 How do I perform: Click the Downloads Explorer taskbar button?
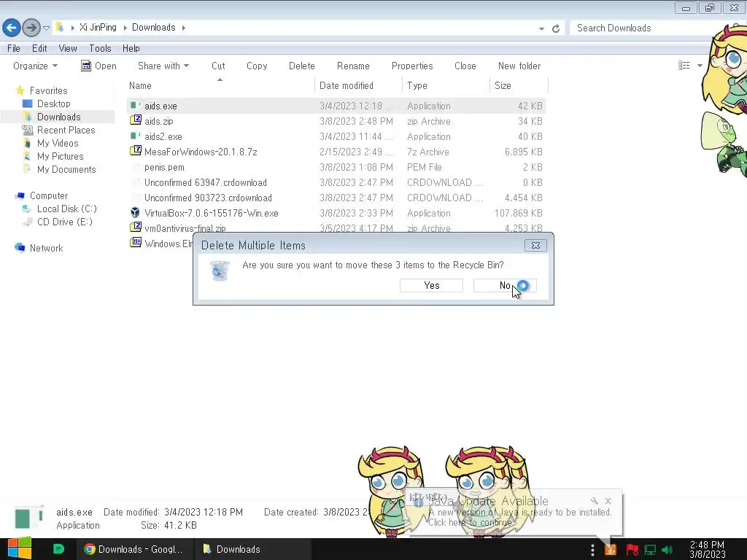pos(252,549)
